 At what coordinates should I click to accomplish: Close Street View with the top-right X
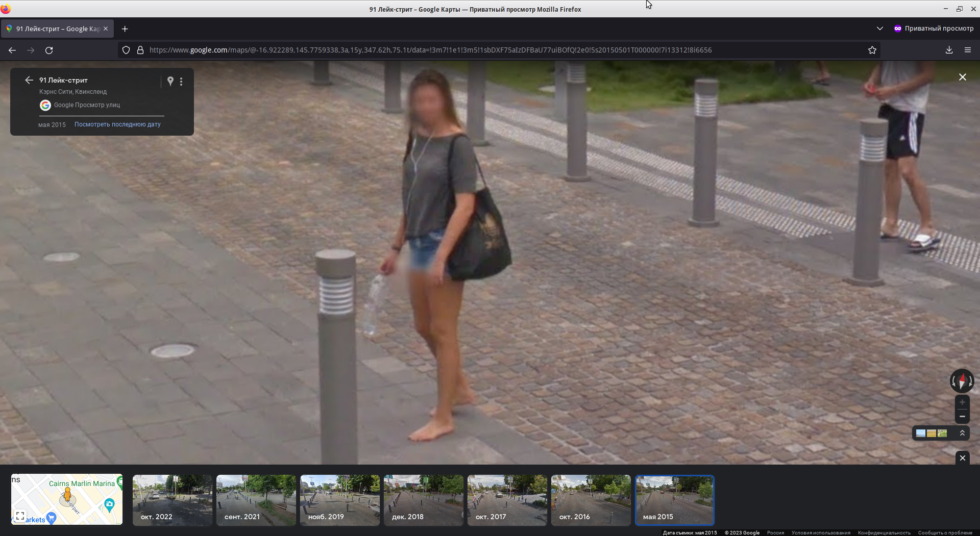[x=962, y=77]
